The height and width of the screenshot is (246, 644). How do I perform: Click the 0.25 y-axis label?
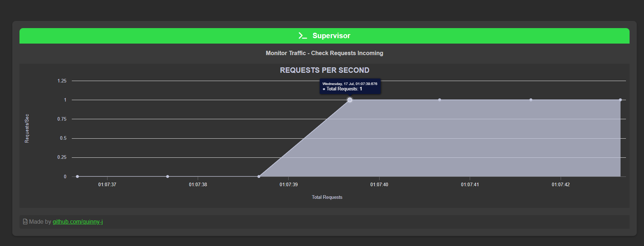[x=62, y=157]
